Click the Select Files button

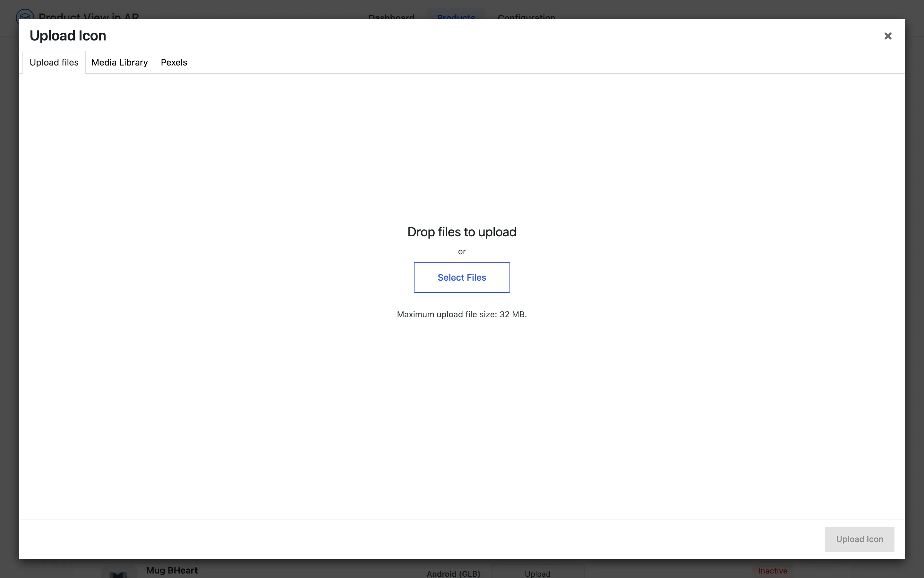tap(462, 277)
